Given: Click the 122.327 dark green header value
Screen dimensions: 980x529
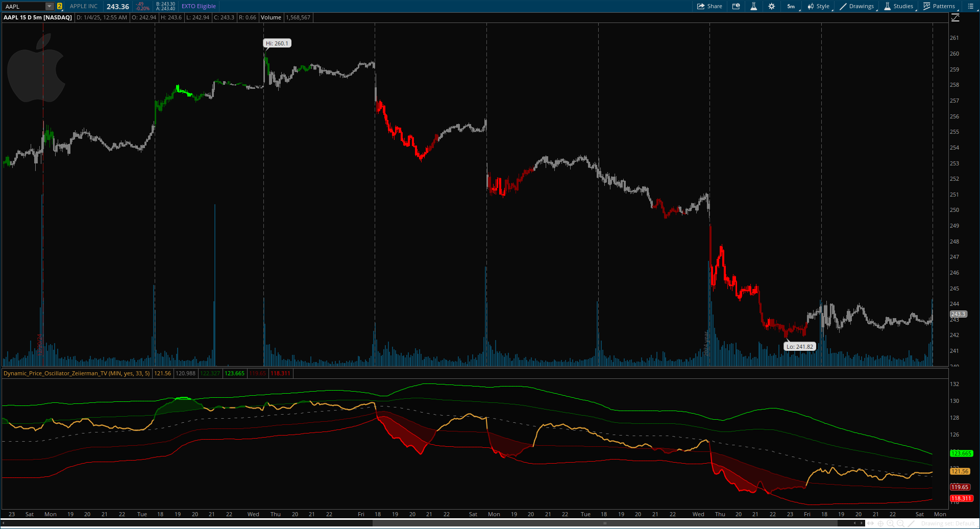Looking at the screenshot, I should pyautogui.click(x=210, y=373).
